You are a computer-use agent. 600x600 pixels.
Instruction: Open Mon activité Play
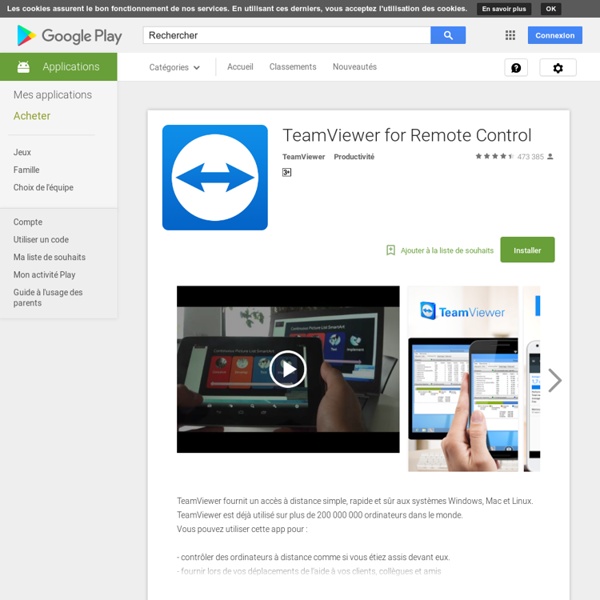pos(44,275)
